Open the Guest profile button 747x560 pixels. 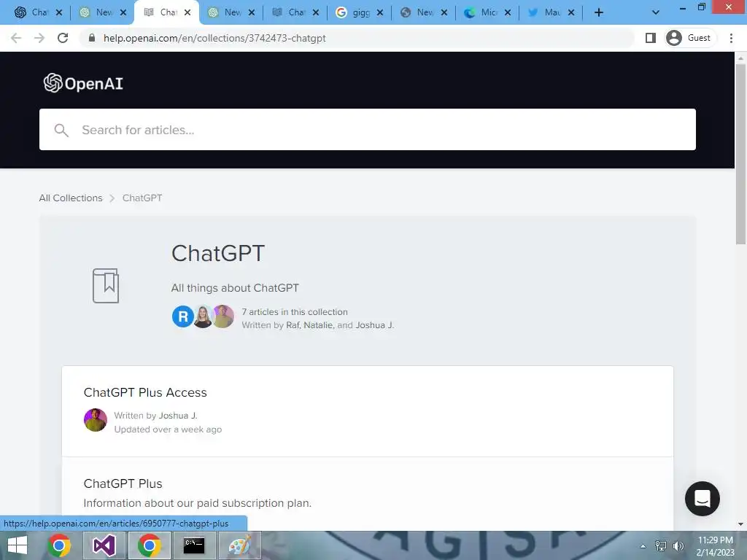coord(690,38)
